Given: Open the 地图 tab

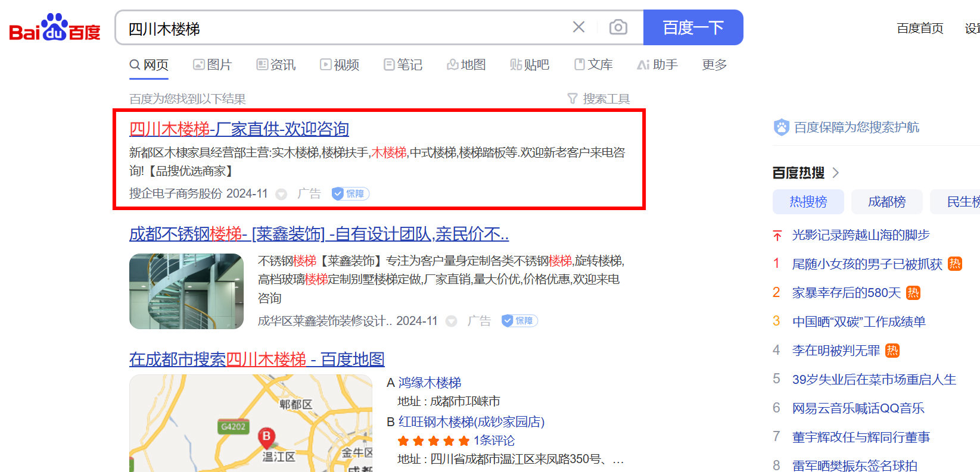Looking at the screenshot, I should click(466, 65).
